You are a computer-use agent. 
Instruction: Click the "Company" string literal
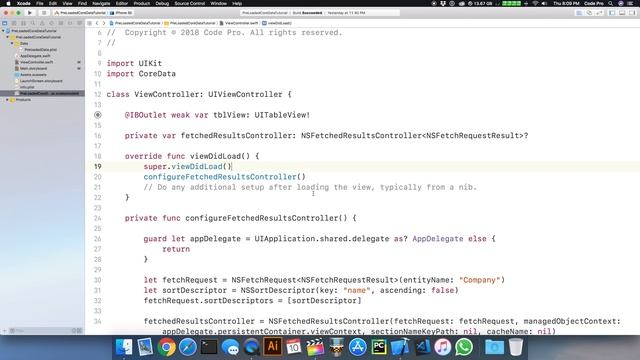click(480, 280)
